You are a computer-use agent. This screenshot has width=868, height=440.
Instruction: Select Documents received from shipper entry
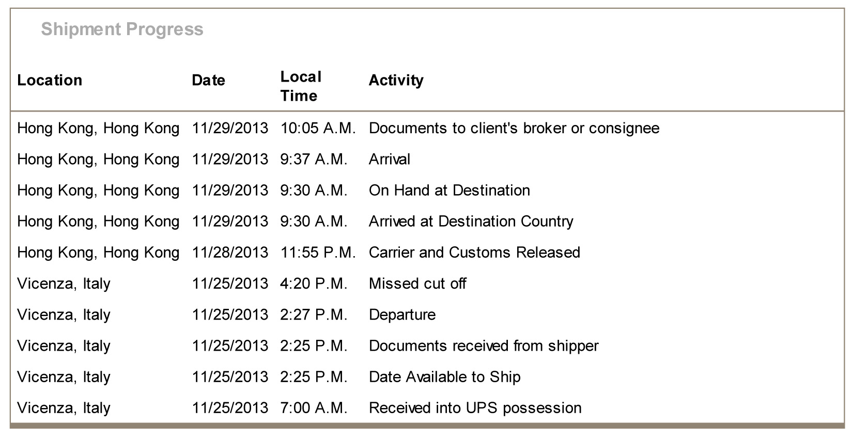coord(483,346)
